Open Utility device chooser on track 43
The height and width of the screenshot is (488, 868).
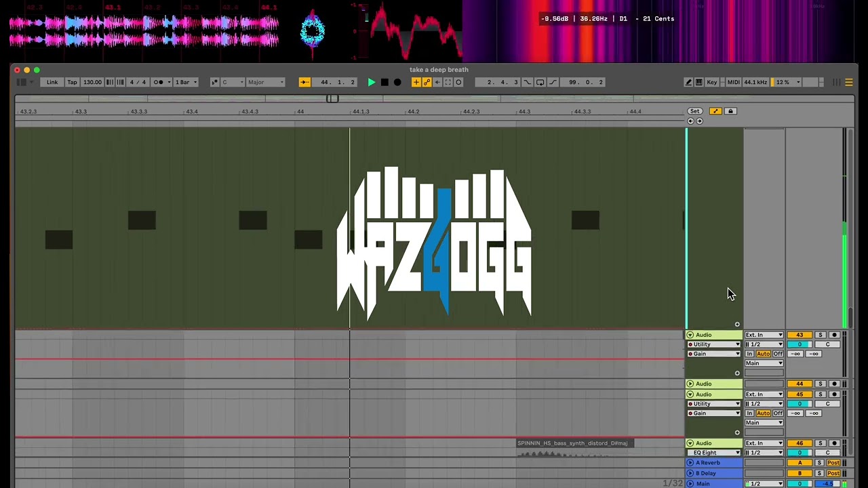[713, 344]
